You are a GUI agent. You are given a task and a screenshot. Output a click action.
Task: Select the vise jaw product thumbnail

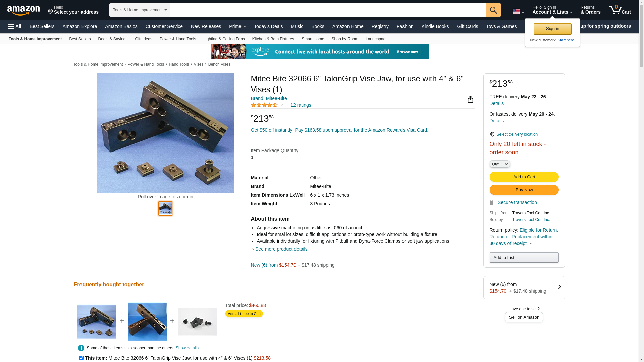tap(165, 208)
